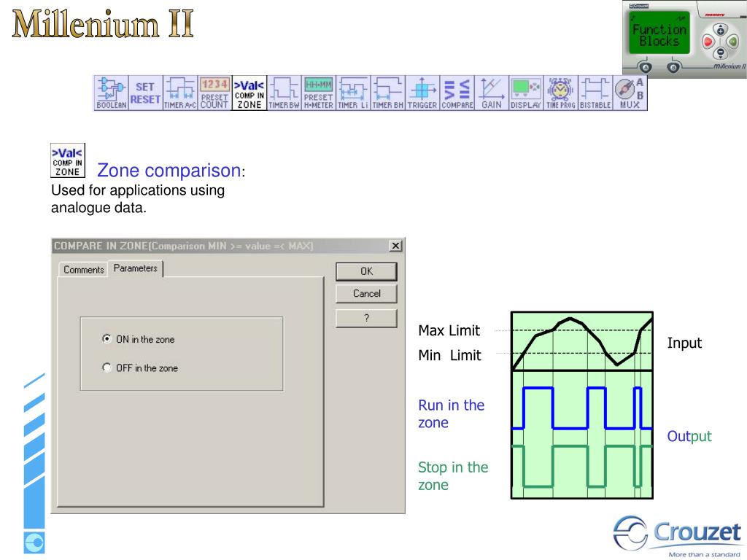Click the Millenium II title
Screen dimensions: 747x560
tap(102, 24)
